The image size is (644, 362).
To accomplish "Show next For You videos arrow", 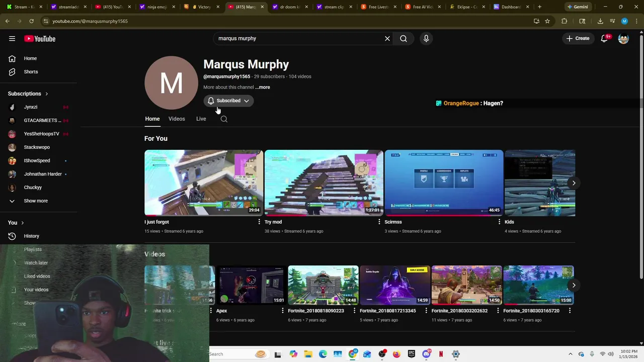I will click(x=574, y=183).
